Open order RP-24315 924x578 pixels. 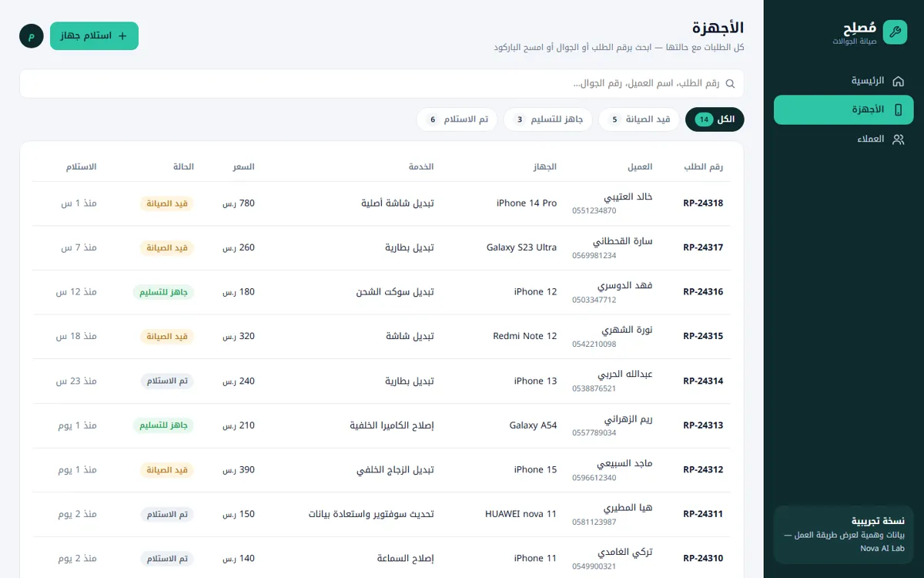703,337
